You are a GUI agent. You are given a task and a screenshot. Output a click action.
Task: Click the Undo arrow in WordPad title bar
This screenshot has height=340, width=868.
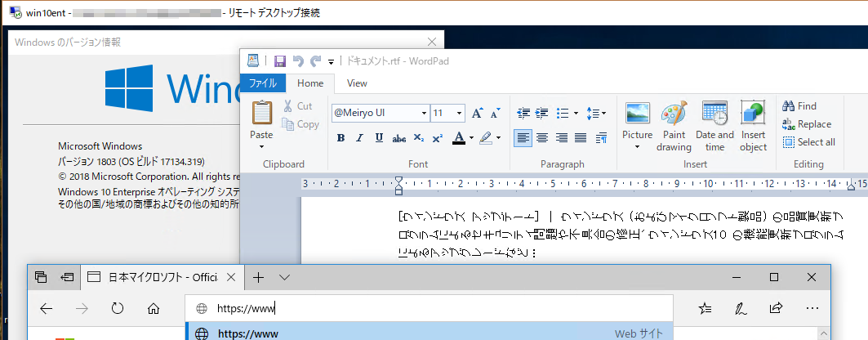coord(298,61)
